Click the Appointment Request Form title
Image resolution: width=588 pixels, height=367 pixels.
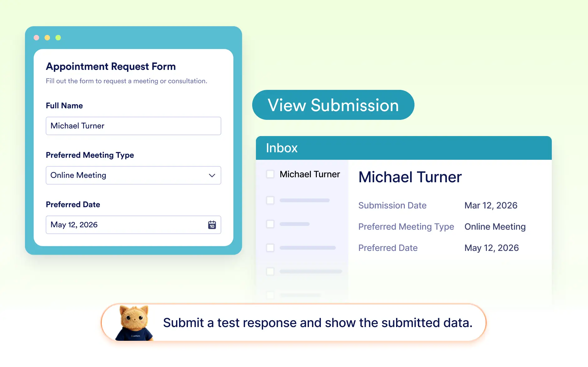[111, 66]
